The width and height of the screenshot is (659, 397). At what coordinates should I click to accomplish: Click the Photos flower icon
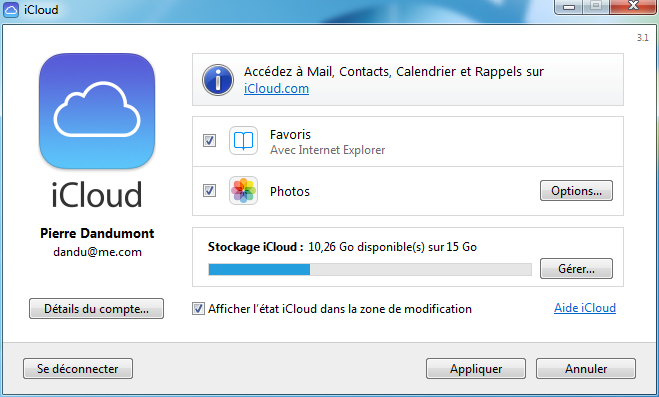coord(243,191)
